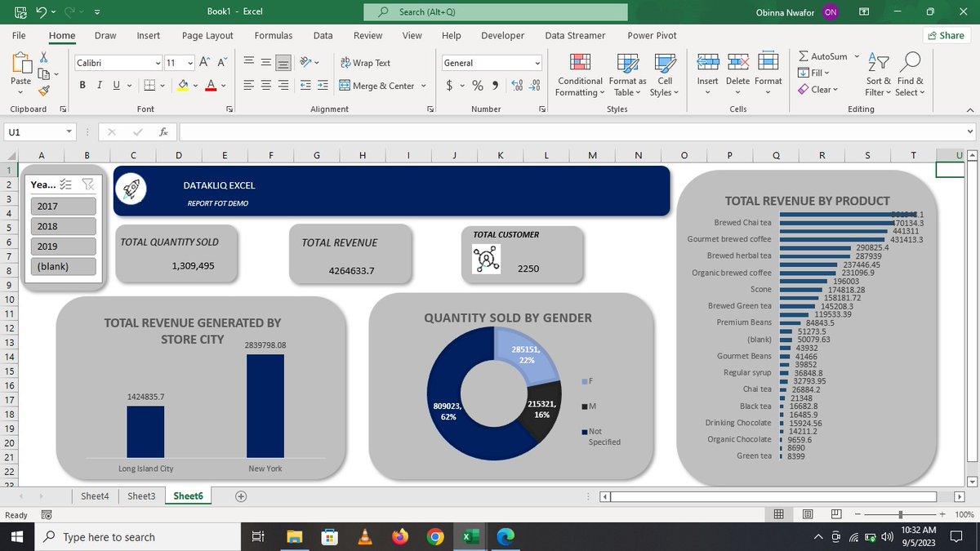Click the Insert cells icon
The image size is (980, 551).
click(x=708, y=64)
